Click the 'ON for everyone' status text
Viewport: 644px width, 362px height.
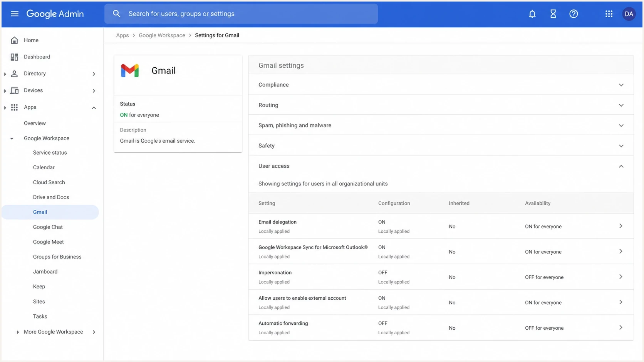139,115
